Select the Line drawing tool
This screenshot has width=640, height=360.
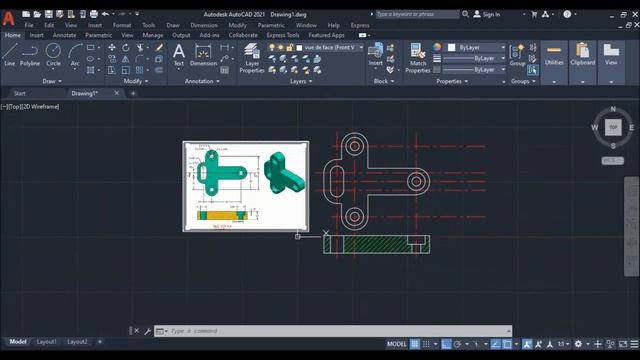(10, 55)
